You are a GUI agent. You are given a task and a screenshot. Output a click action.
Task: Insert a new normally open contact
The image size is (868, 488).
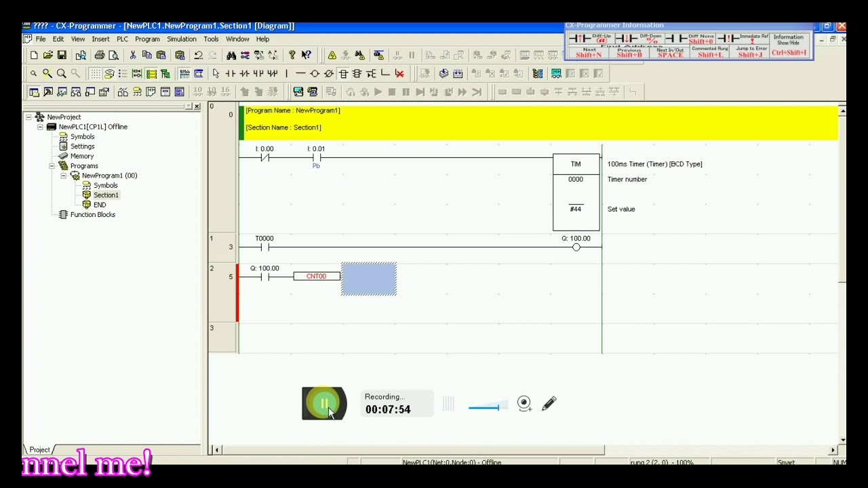click(230, 73)
